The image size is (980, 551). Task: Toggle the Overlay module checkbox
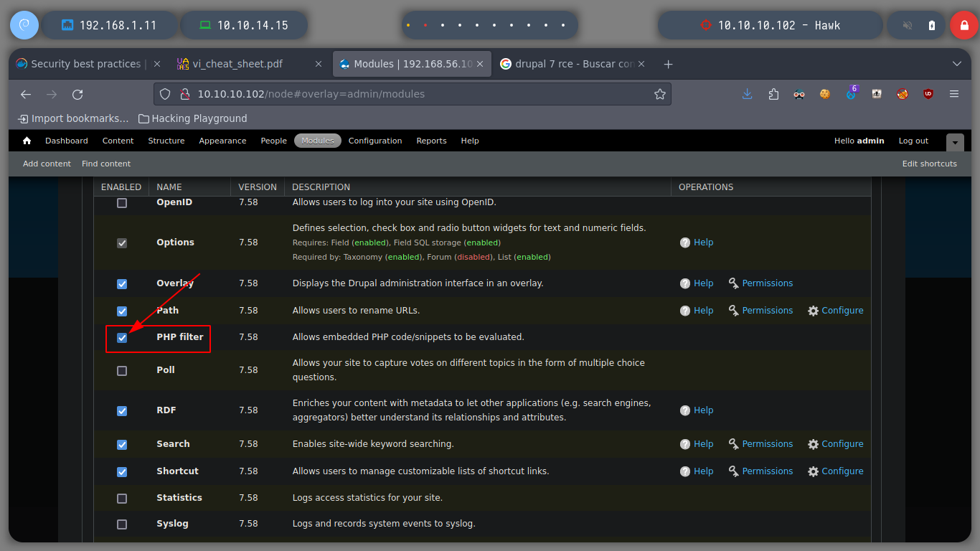click(122, 284)
